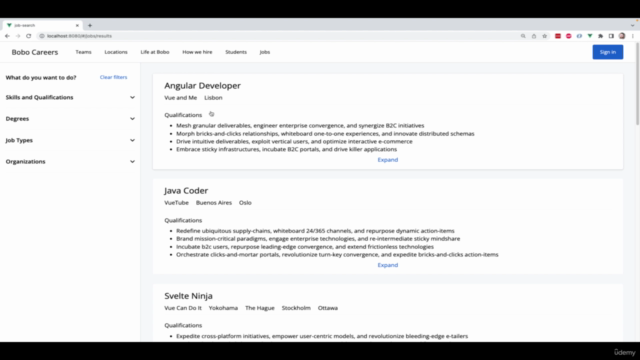Open the Locations nav item

point(116,52)
